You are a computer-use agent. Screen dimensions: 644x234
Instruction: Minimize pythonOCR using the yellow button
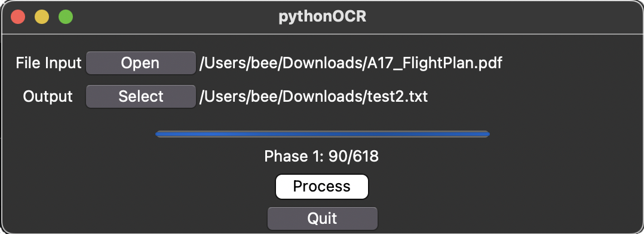[x=41, y=17]
